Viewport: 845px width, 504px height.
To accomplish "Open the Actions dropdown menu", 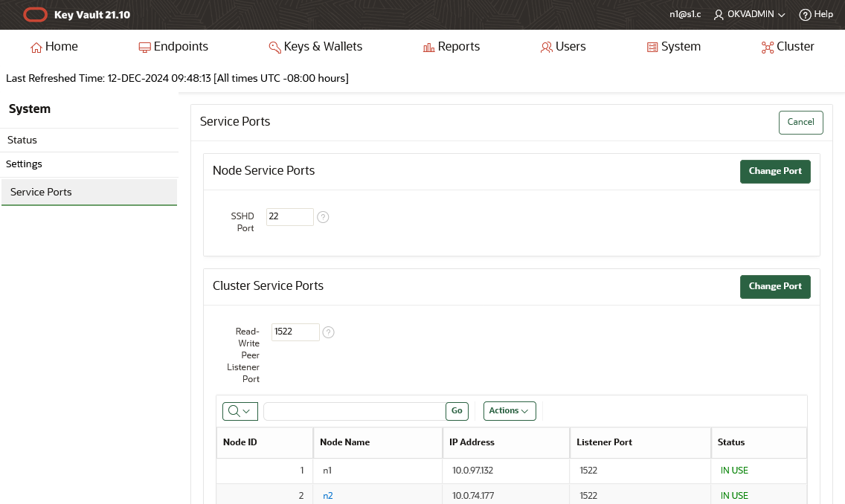I will [510, 410].
